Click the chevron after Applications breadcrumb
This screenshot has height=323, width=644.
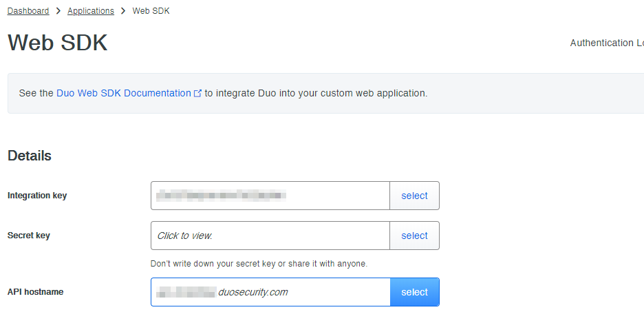pyautogui.click(x=123, y=11)
